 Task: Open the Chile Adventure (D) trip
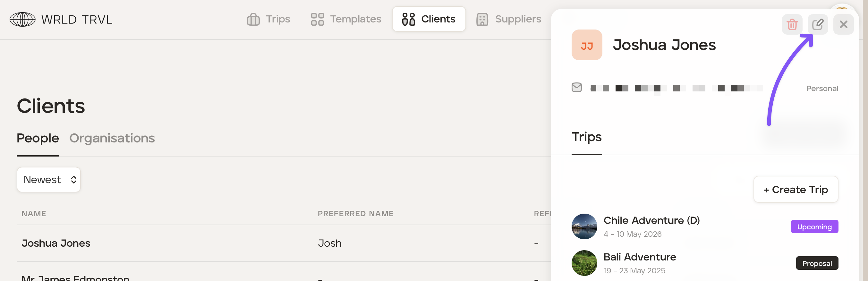tap(651, 220)
